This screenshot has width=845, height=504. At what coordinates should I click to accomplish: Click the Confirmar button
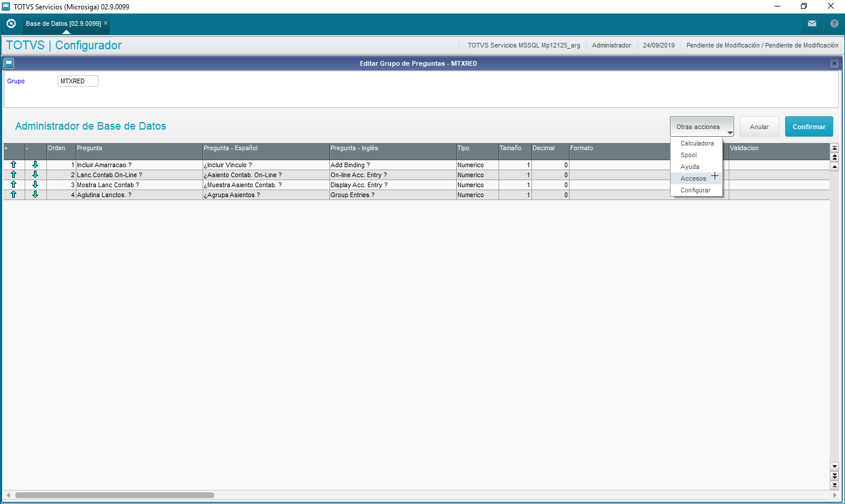pyautogui.click(x=809, y=127)
